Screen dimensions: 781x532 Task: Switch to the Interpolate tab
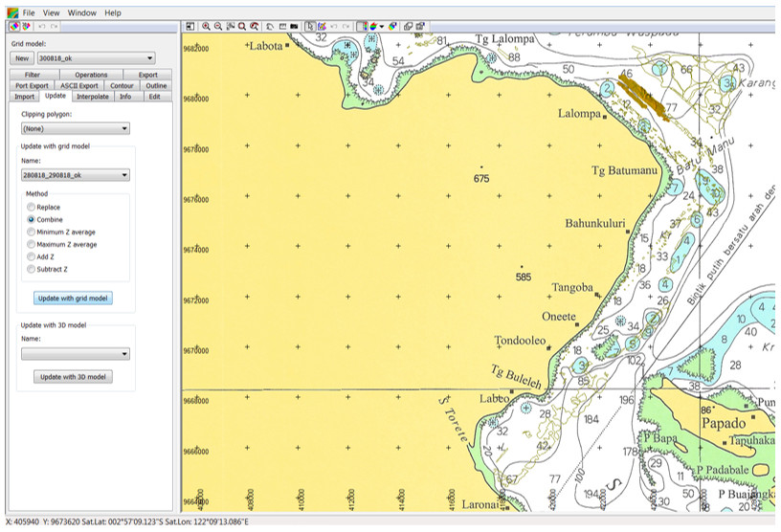(93, 97)
